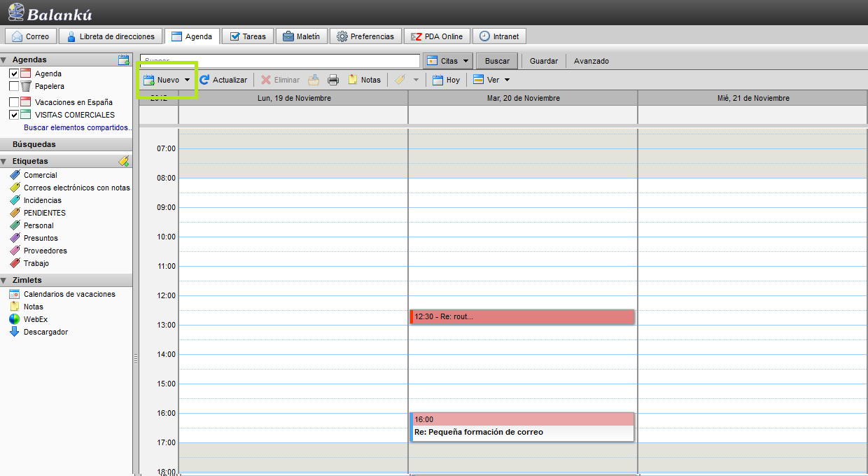
Task: Click the search input field
Action: [280, 61]
